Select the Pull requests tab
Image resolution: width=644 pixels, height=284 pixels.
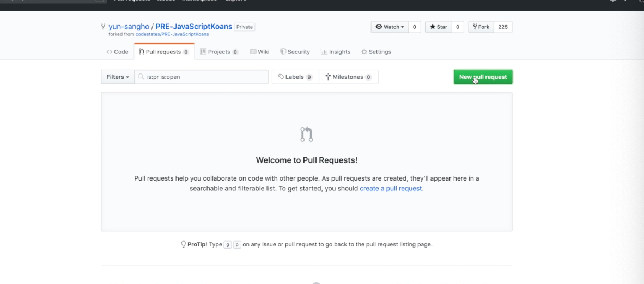pos(164,52)
